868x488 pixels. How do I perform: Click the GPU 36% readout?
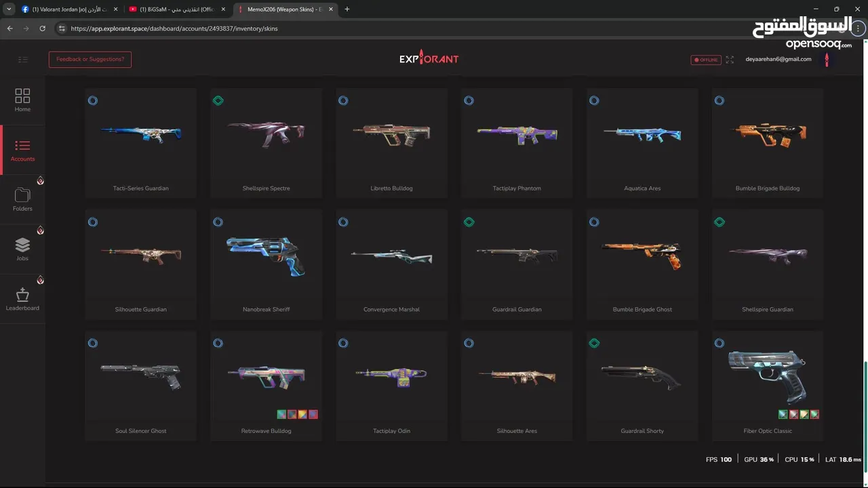pos(759,460)
